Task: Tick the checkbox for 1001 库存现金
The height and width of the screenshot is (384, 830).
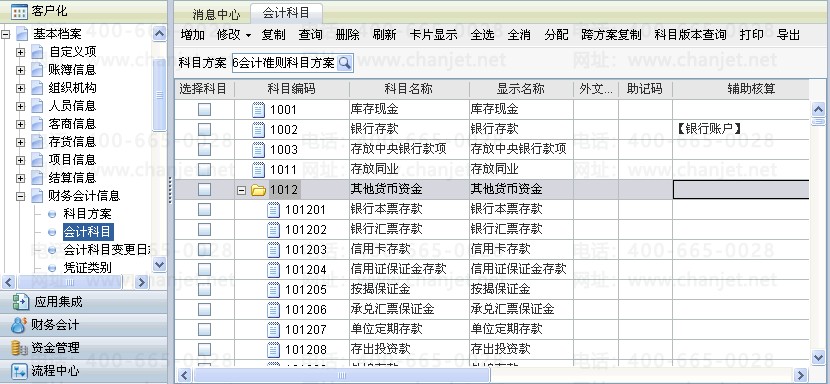Action: coord(204,110)
